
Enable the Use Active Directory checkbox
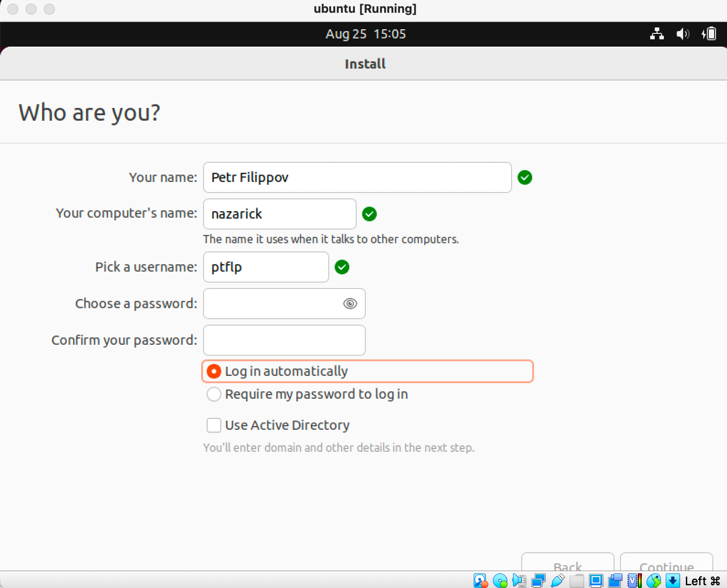click(x=214, y=425)
